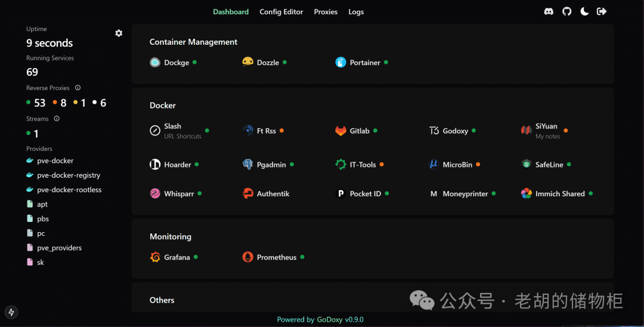Open the Dozzle app icon

[x=247, y=62]
